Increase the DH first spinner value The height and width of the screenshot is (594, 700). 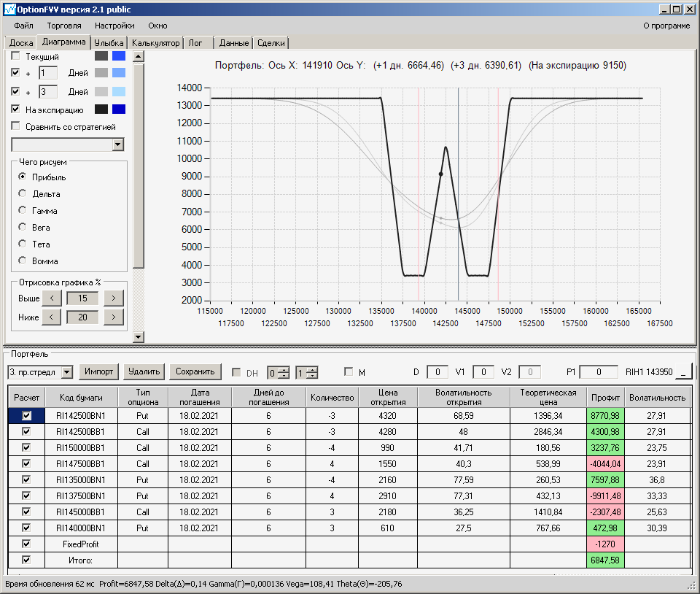click(x=284, y=369)
